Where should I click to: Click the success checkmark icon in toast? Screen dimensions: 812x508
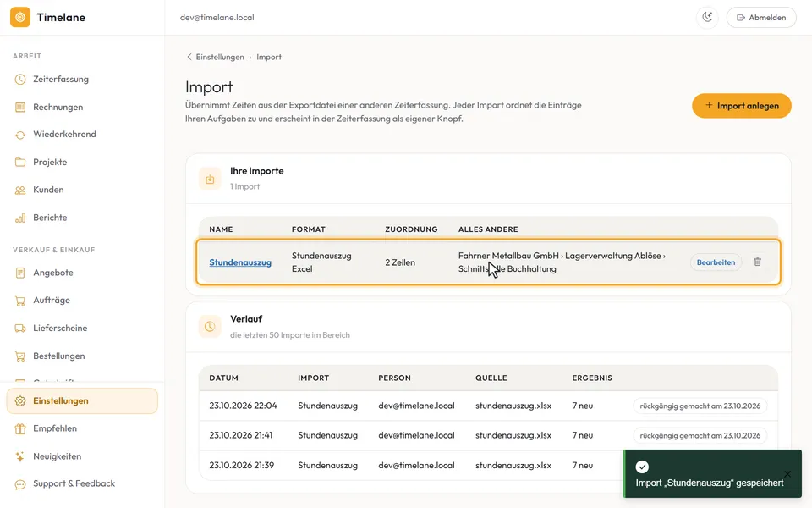coord(642,467)
